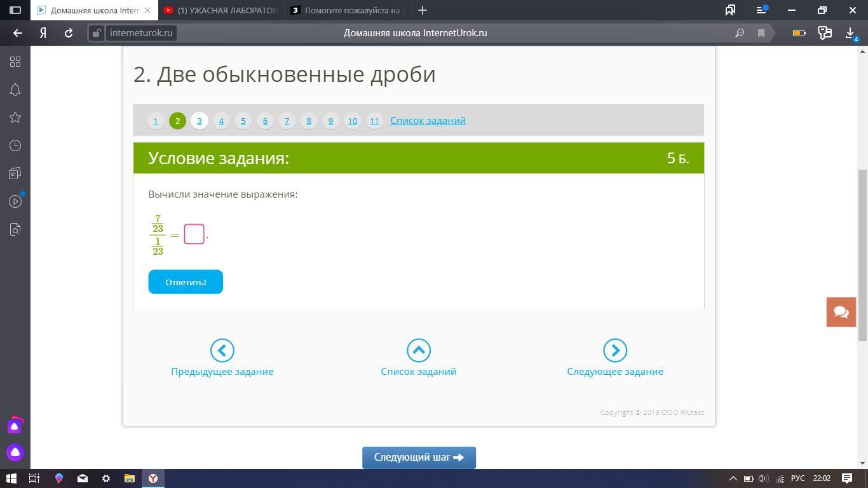Submit with the Ответить! button
This screenshot has height=488, width=868.
pyautogui.click(x=186, y=282)
